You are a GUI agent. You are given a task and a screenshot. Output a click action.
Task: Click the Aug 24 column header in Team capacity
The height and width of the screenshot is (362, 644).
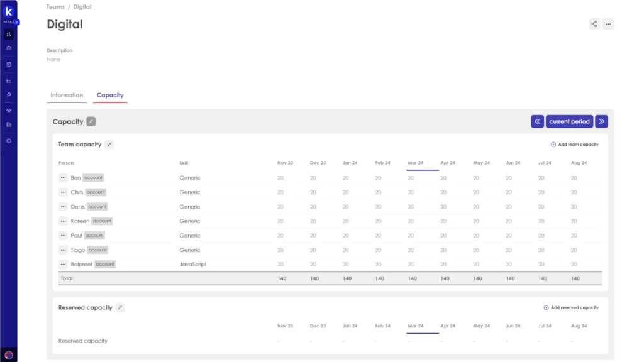579,163
